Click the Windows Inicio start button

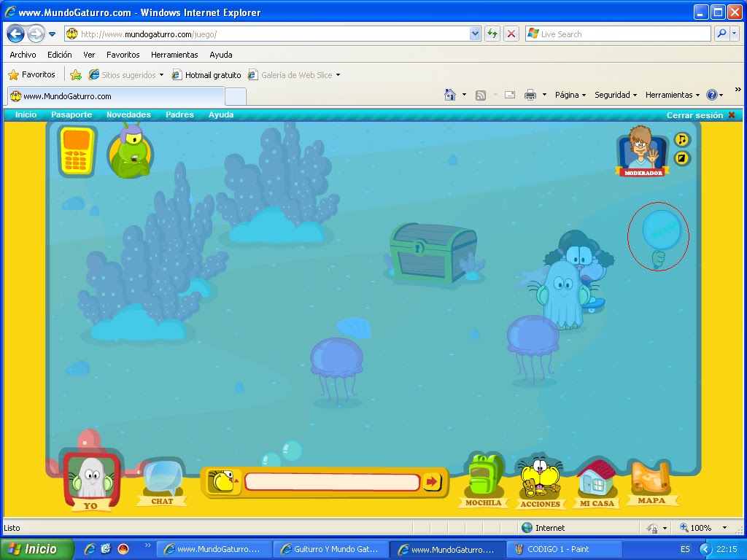tap(36, 549)
